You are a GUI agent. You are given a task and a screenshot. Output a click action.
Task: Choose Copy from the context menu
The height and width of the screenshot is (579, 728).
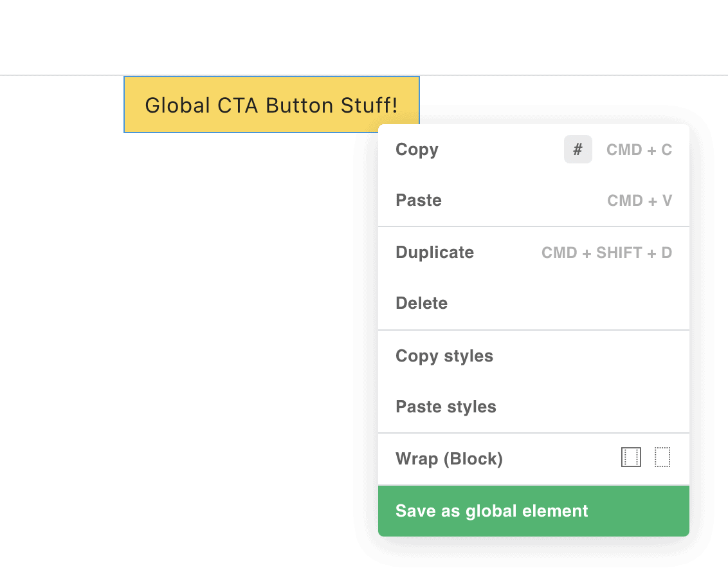click(x=417, y=150)
